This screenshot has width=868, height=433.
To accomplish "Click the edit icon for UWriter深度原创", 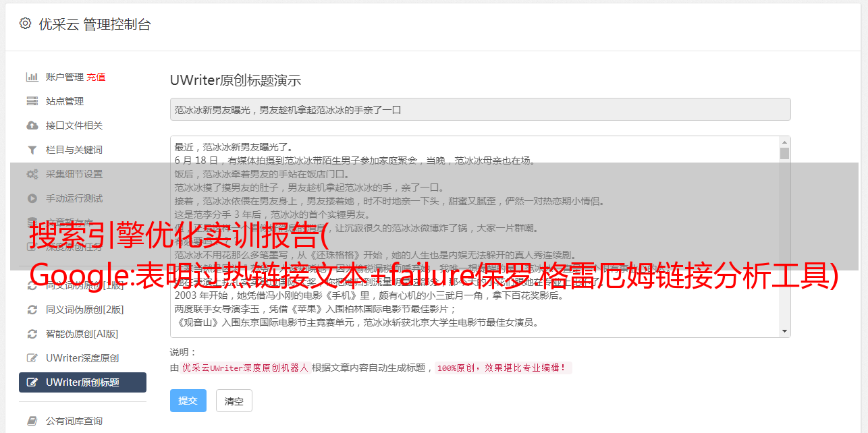I will click(x=32, y=358).
